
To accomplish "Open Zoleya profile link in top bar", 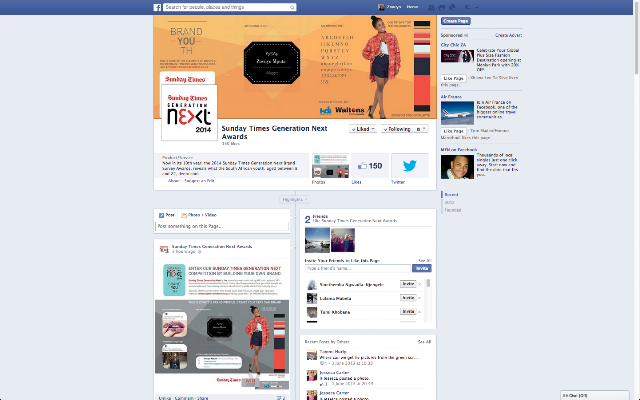I will click(x=394, y=7).
